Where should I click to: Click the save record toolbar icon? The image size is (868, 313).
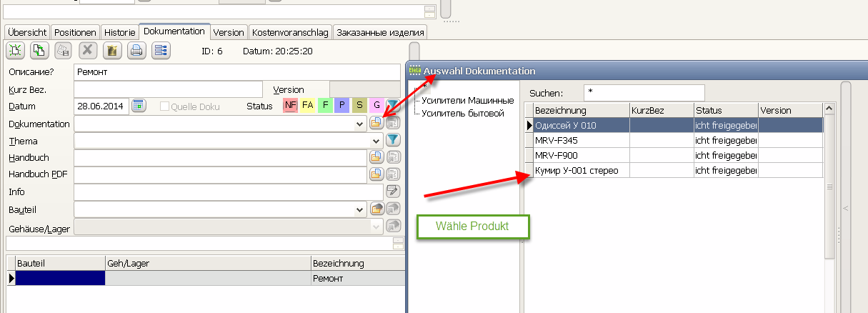[x=64, y=50]
